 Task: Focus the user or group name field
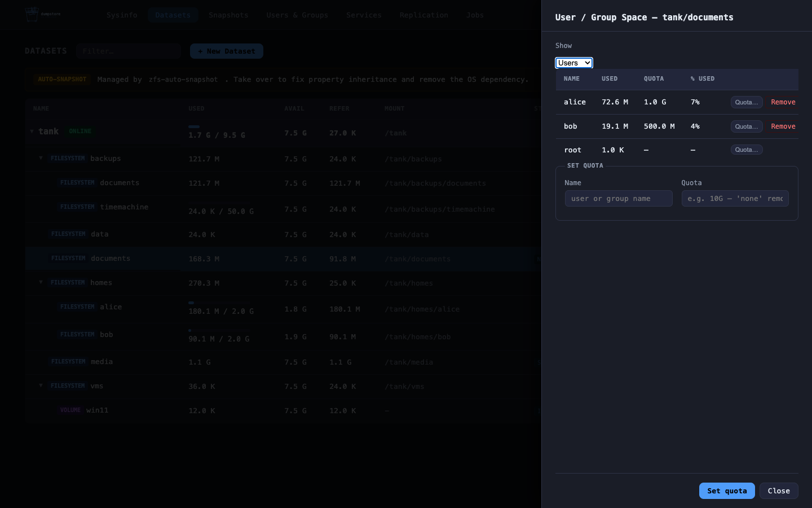coord(619,198)
